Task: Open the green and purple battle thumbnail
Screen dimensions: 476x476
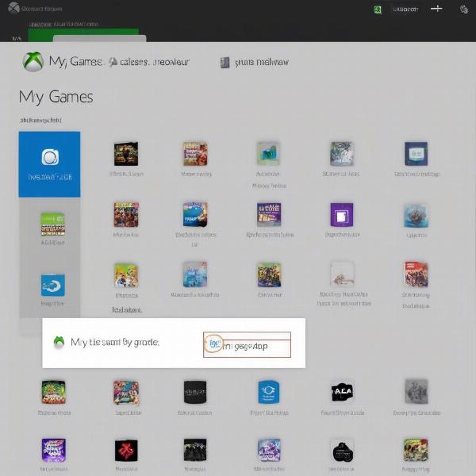Action: (x=269, y=275)
